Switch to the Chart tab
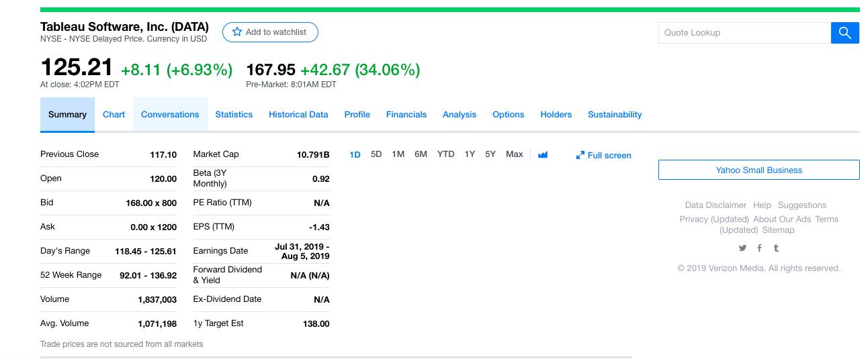 click(x=114, y=115)
